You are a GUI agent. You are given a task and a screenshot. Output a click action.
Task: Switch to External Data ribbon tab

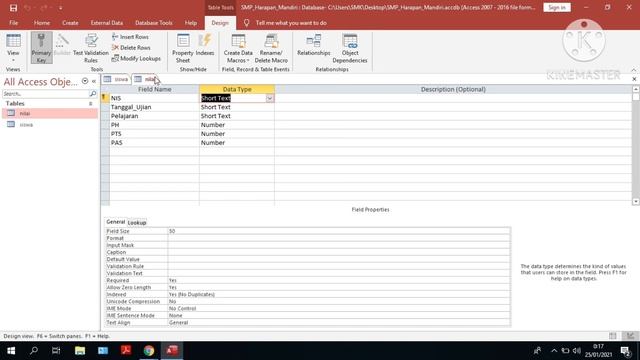pyautogui.click(x=107, y=23)
